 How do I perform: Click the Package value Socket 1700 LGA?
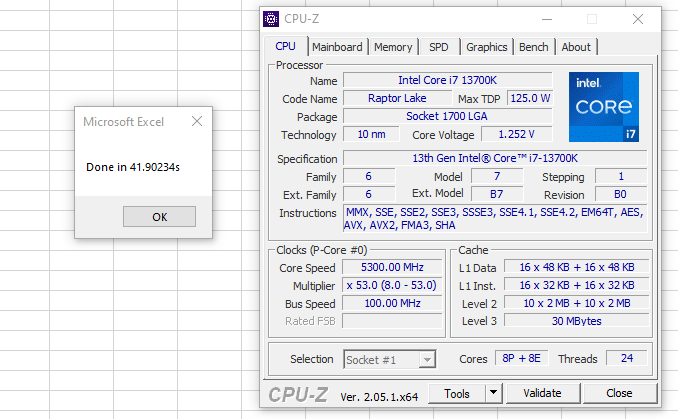click(448, 116)
